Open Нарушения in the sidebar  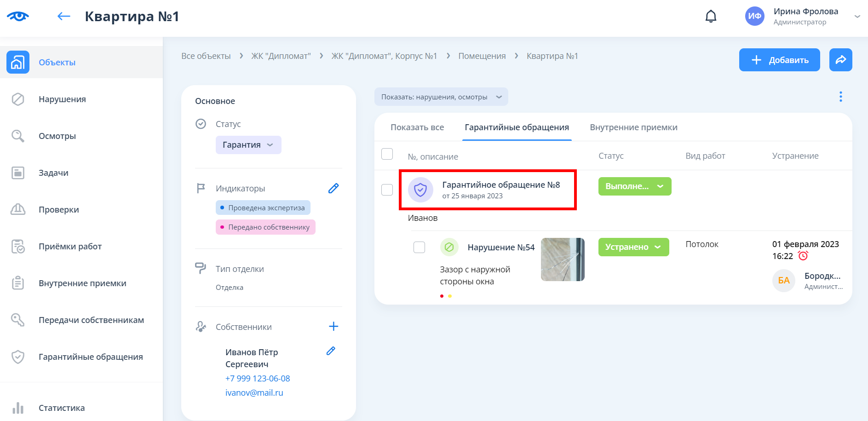[62, 99]
